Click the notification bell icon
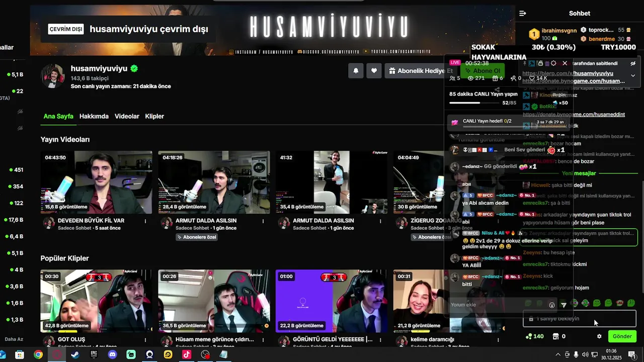 tap(356, 71)
